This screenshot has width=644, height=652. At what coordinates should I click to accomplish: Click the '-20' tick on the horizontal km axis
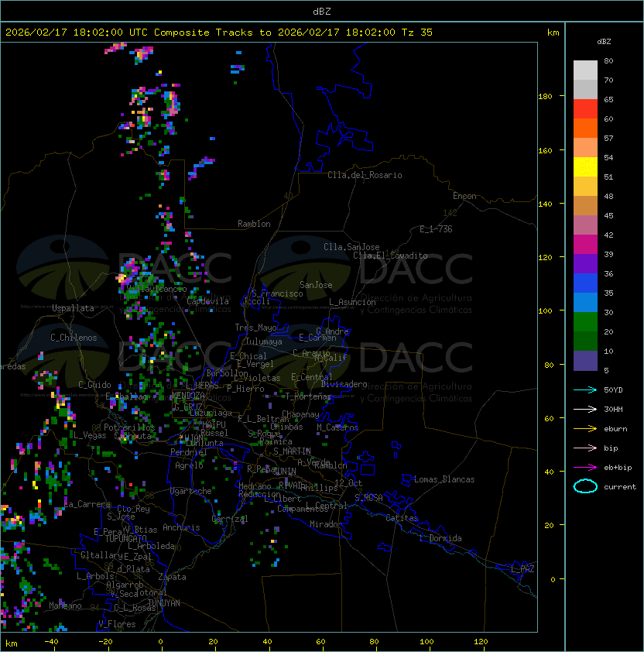105,642
